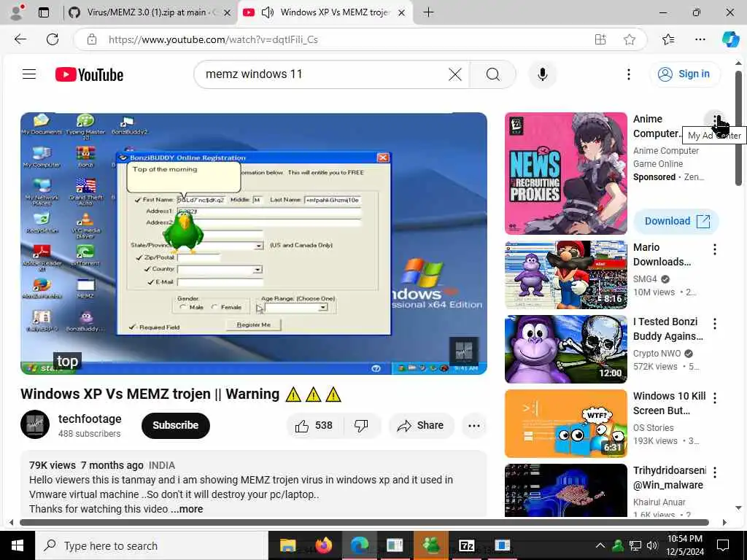Open the Anime Computer ad thumbnail
747x560 pixels.
566,174
